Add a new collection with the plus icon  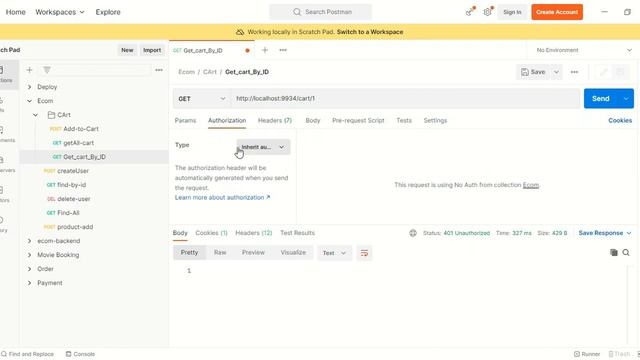point(29,70)
